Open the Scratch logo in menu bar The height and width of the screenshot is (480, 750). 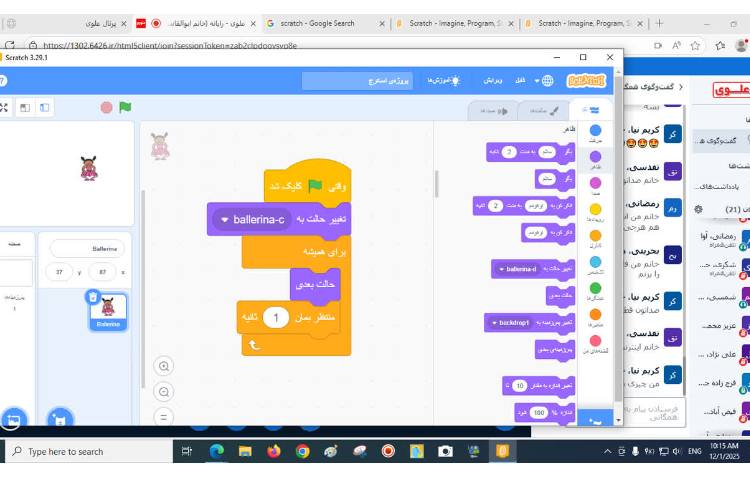[586, 80]
